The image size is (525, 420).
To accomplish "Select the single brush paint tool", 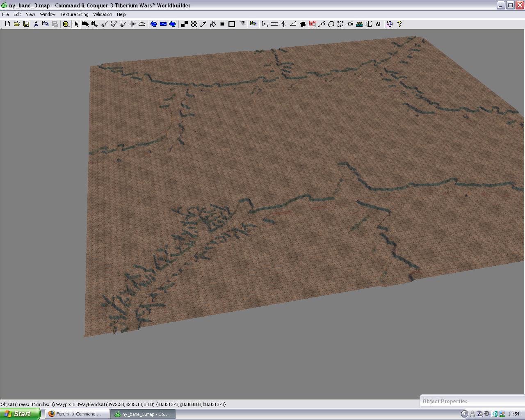I will tap(104, 24).
